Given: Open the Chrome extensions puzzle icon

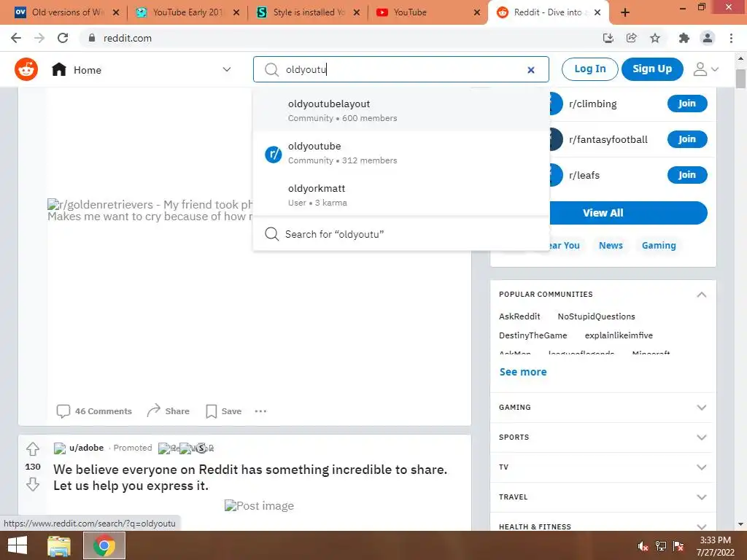Looking at the screenshot, I should (684, 38).
